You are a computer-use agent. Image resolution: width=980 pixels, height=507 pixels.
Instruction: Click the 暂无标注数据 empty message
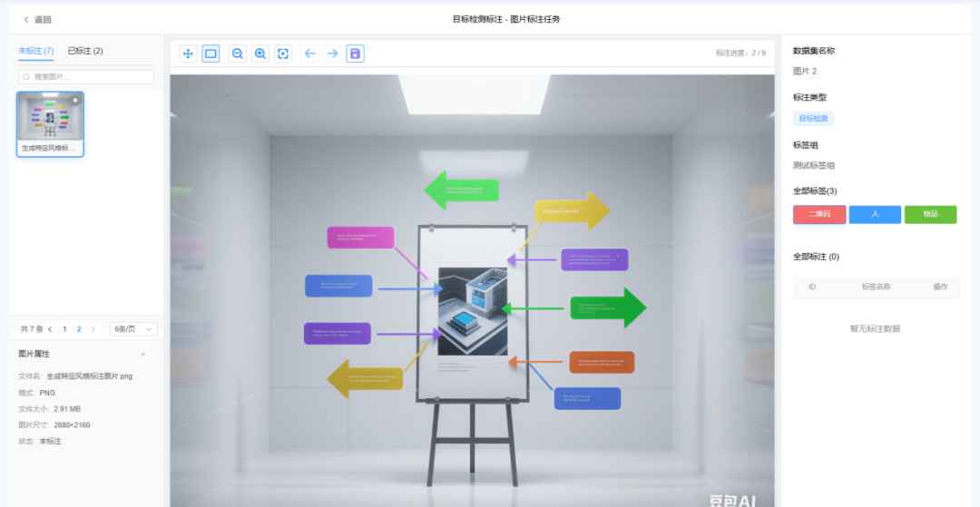click(x=875, y=329)
